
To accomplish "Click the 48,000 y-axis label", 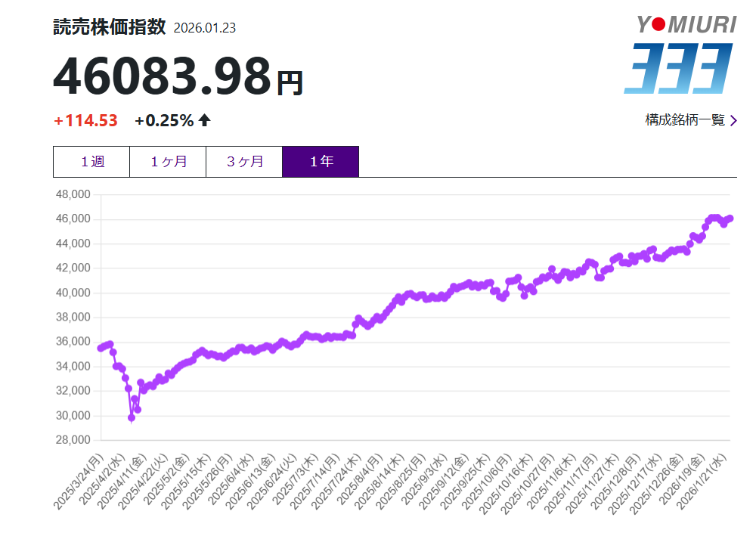I will pos(73,194).
